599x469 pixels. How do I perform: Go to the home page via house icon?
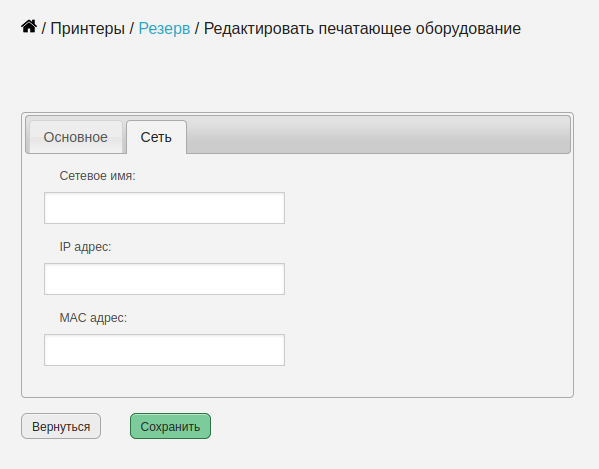[x=29, y=27]
